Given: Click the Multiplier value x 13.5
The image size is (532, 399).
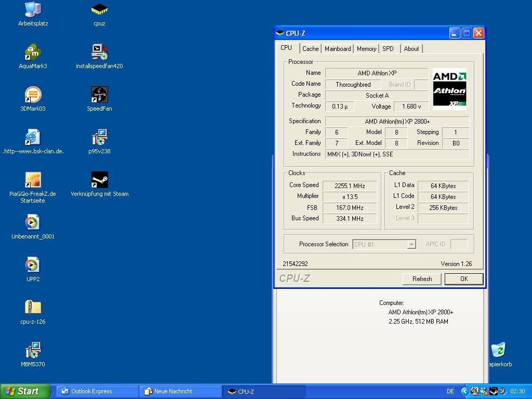Looking at the screenshot, I should pos(350,197).
